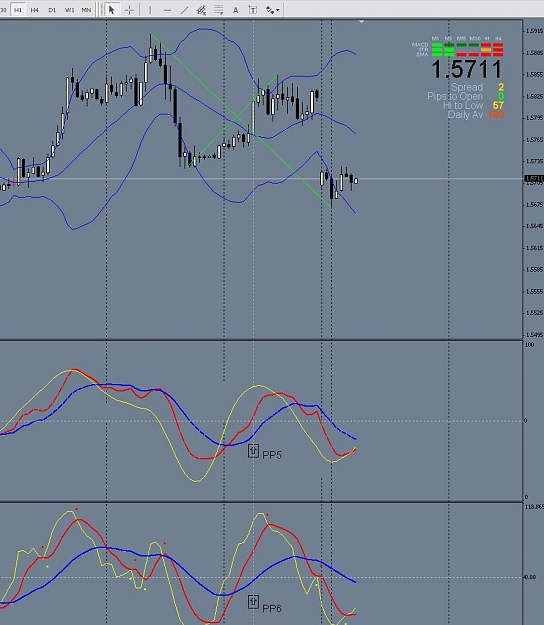The height and width of the screenshot is (625, 544).
Task: Switch chart to H4 timeframe
Action: 35,10
